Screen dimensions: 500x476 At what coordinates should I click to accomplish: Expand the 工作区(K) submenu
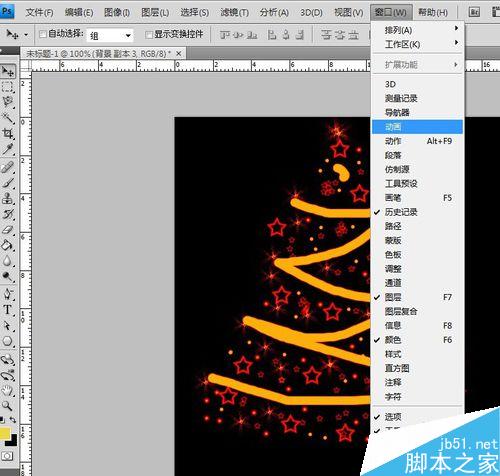(x=417, y=44)
